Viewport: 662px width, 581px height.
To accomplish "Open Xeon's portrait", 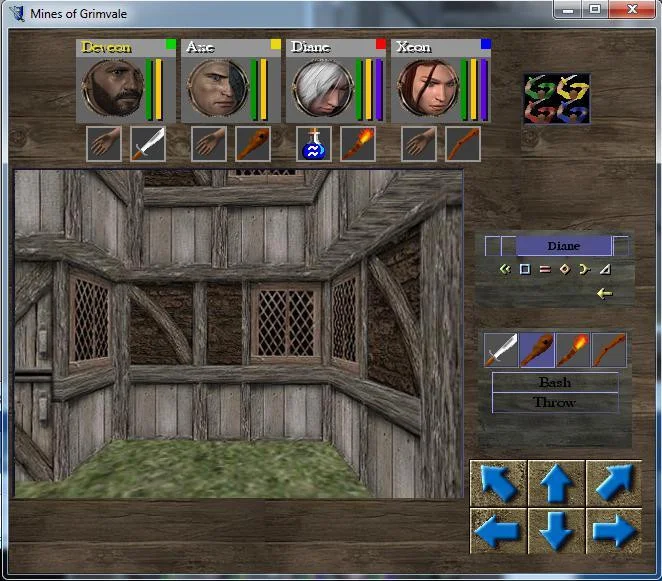I will (428, 87).
